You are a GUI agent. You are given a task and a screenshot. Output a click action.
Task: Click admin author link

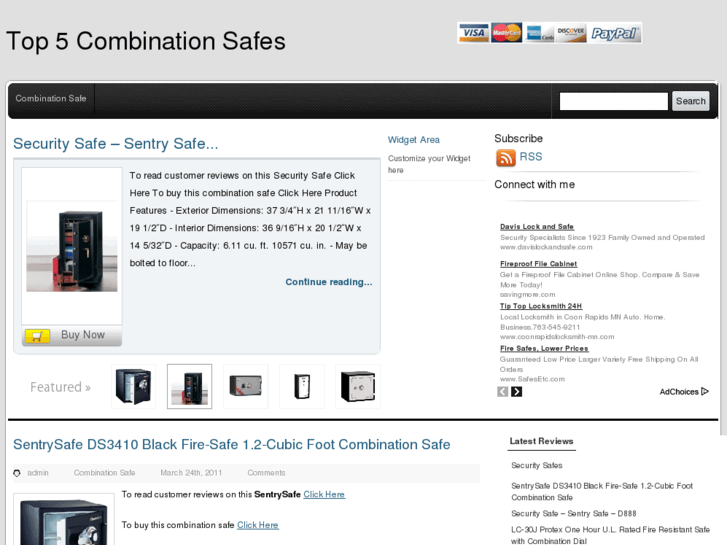38,473
